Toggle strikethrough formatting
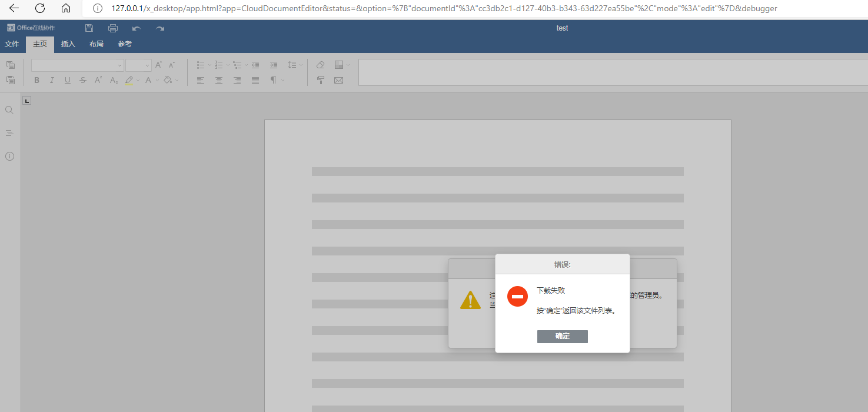Screen dimensions: 868x412 pos(83,80)
